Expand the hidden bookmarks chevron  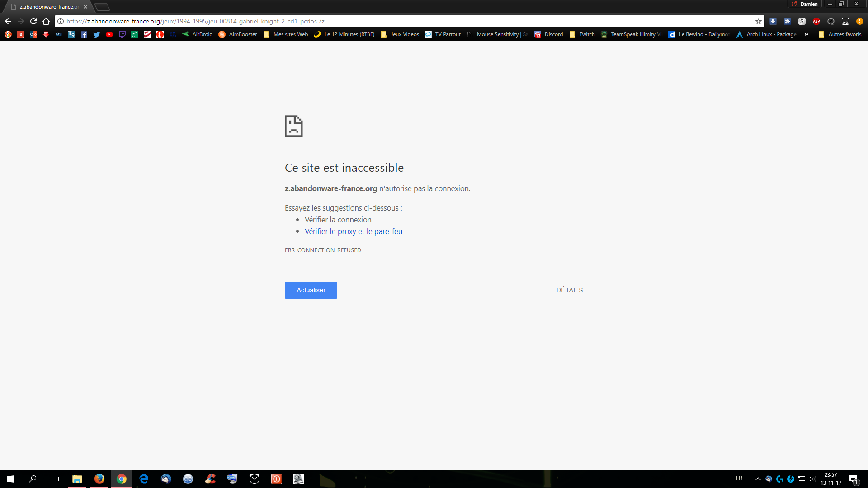pyautogui.click(x=807, y=34)
